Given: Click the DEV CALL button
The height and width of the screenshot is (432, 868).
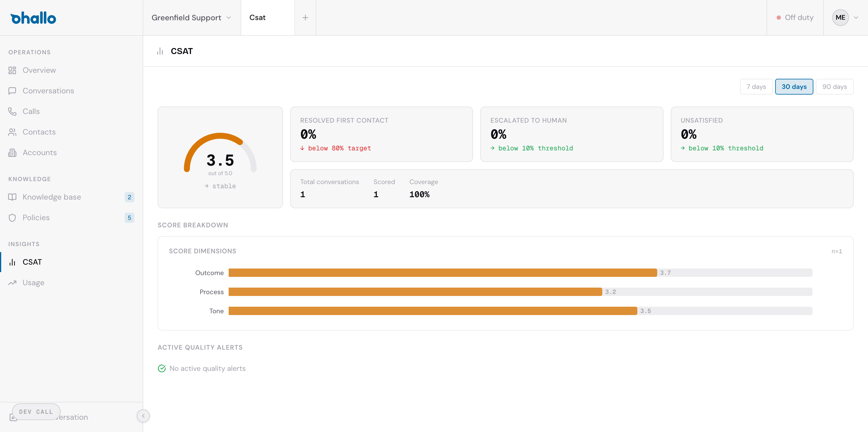Looking at the screenshot, I should 36,411.
